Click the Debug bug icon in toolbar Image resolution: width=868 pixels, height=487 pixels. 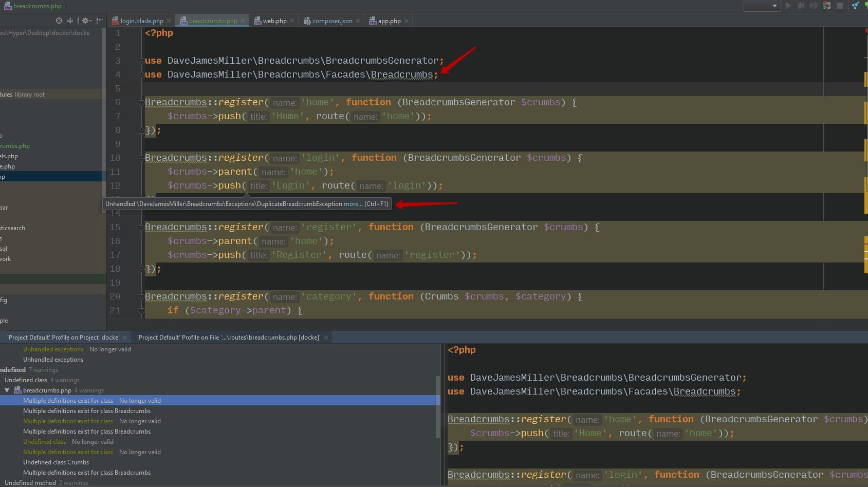click(801, 6)
